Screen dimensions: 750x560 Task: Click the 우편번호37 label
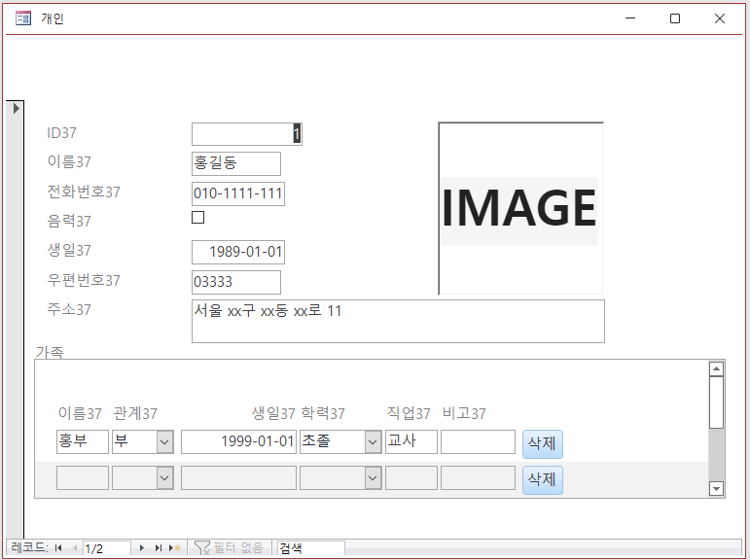click(x=84, y=280)
